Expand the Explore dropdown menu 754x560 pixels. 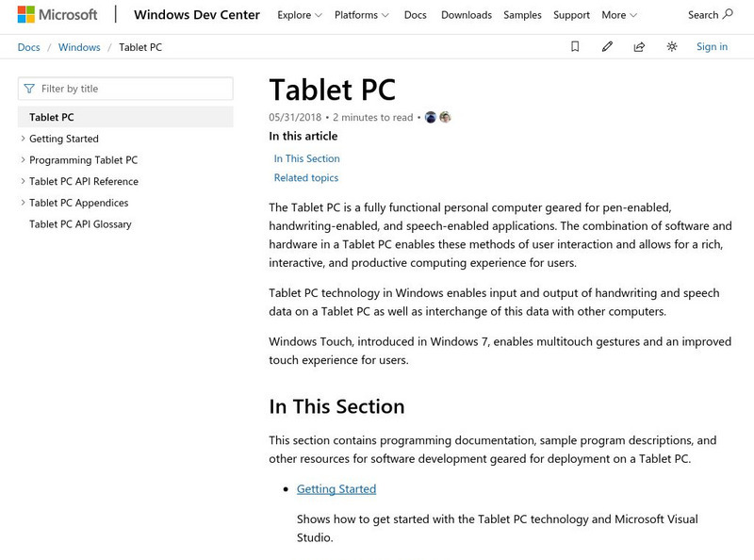[300, 15]
